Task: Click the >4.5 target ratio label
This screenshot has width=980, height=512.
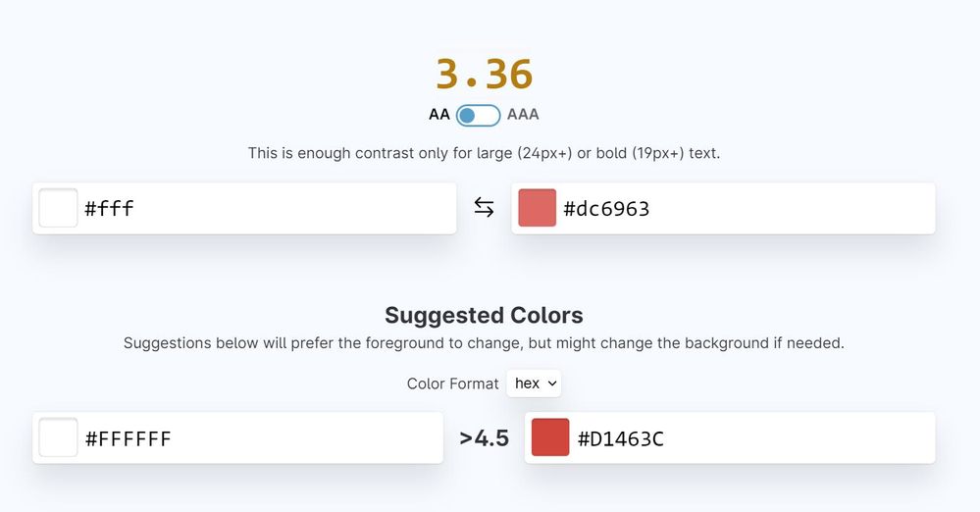Action: coord(484,438)
